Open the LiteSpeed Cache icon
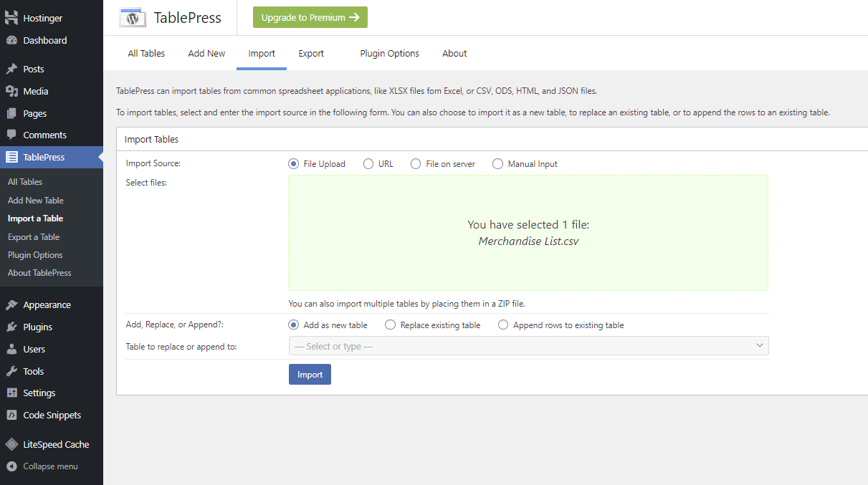The height and width of the screenshot is (485, 868). point(12,443)
